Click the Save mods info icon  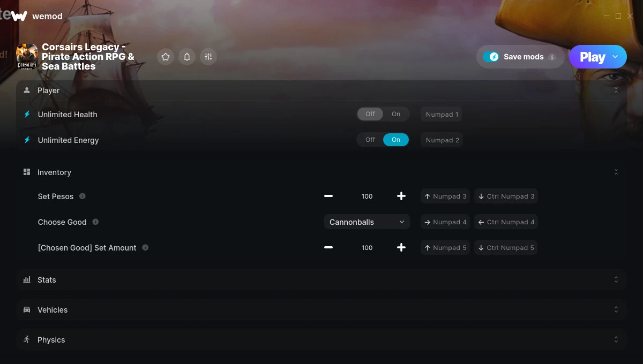552,57
